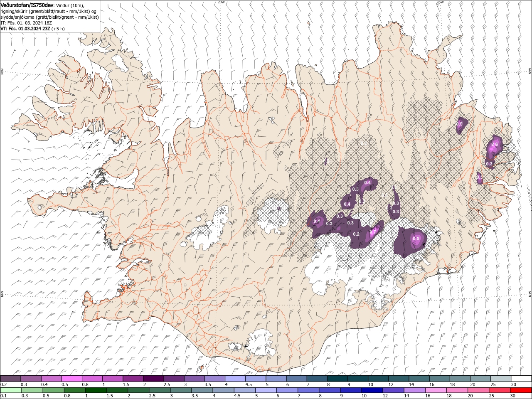Click the dark blue bottom-row swatch starting at 10
This screenshot has width=532, height=399.
coord(372,390)
